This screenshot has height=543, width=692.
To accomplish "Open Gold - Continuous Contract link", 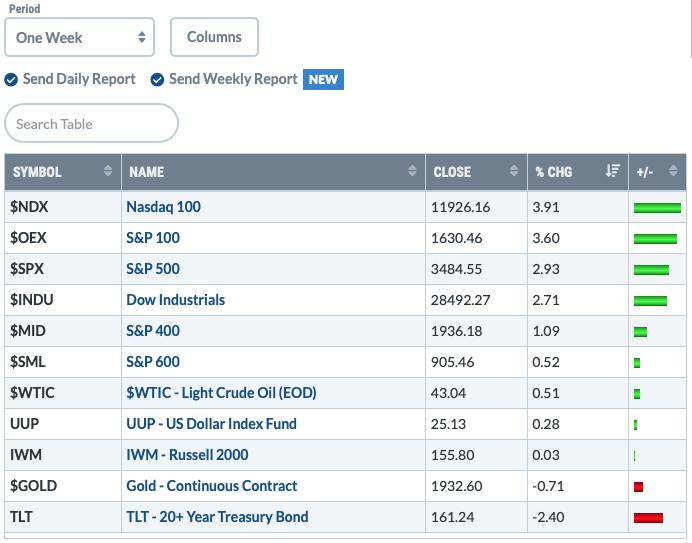I will tap(211, 486).
